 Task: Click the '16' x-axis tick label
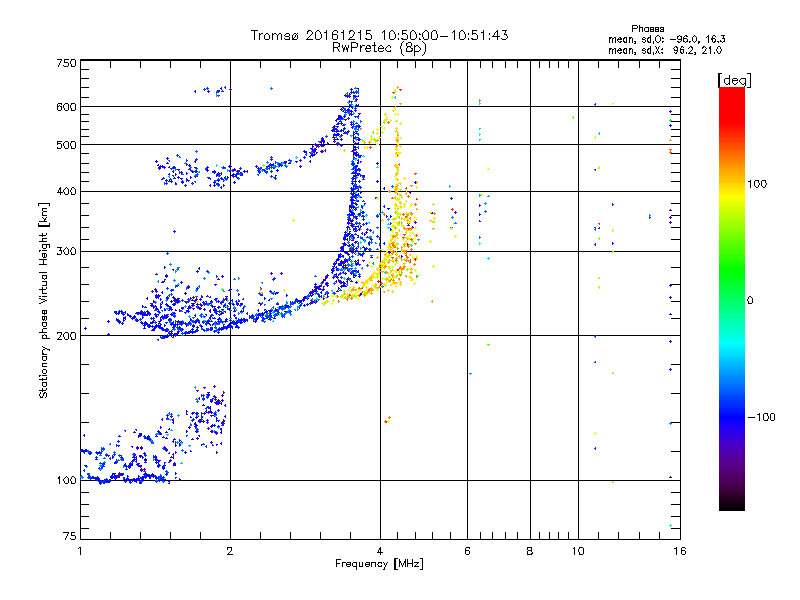[x=680, y=551]
